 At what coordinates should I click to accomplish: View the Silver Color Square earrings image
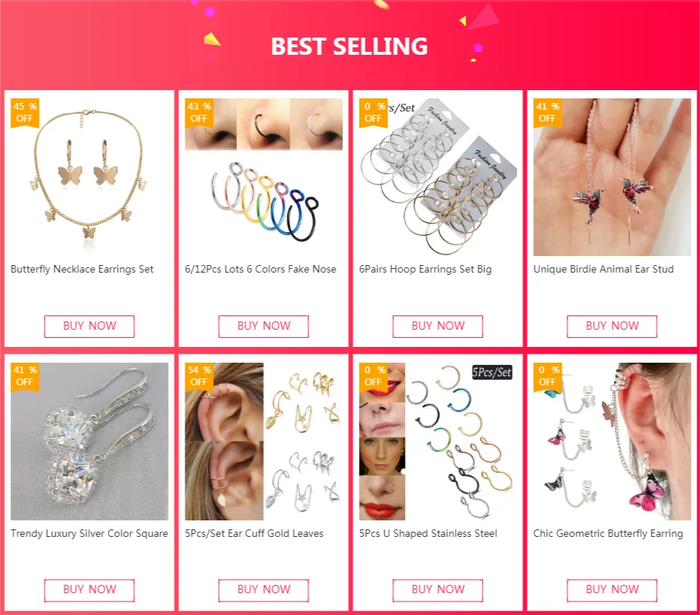pos(89,442)
